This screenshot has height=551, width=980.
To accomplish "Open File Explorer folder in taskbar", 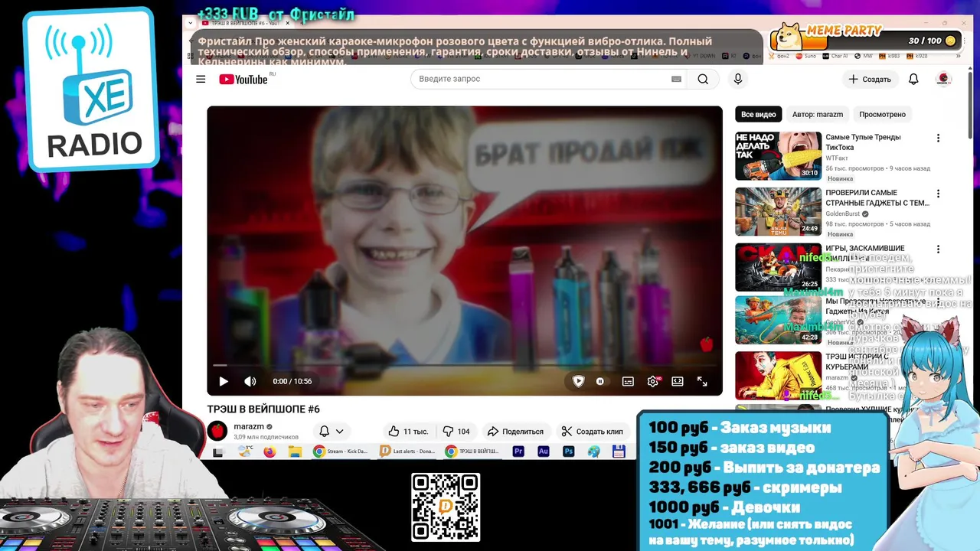I will point(295,452).
